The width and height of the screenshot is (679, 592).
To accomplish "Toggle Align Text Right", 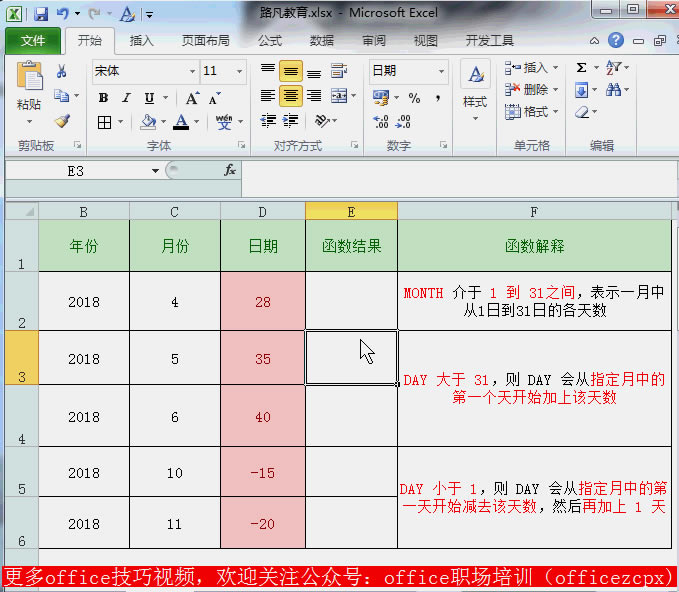I will (x=314, y=96).
